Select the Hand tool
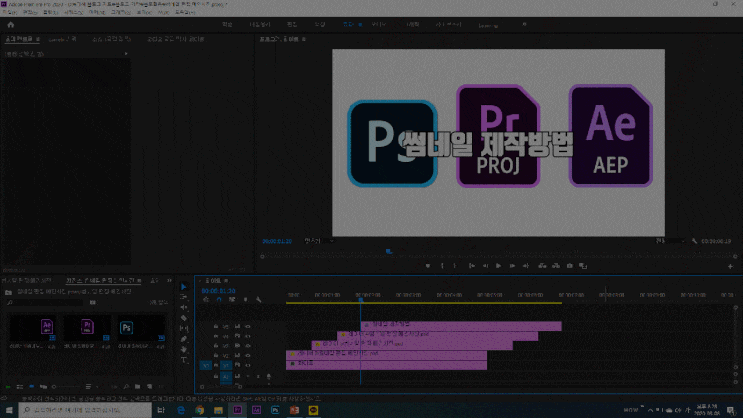 click(184, 349)
